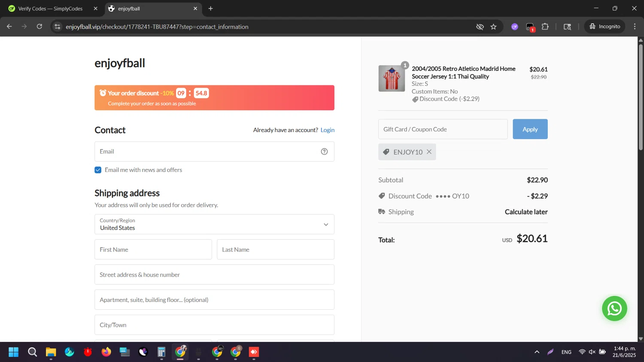Click the Incognito profile button
Image resolution: width=644 pixels, height=362 pixels.
[605, 27]
